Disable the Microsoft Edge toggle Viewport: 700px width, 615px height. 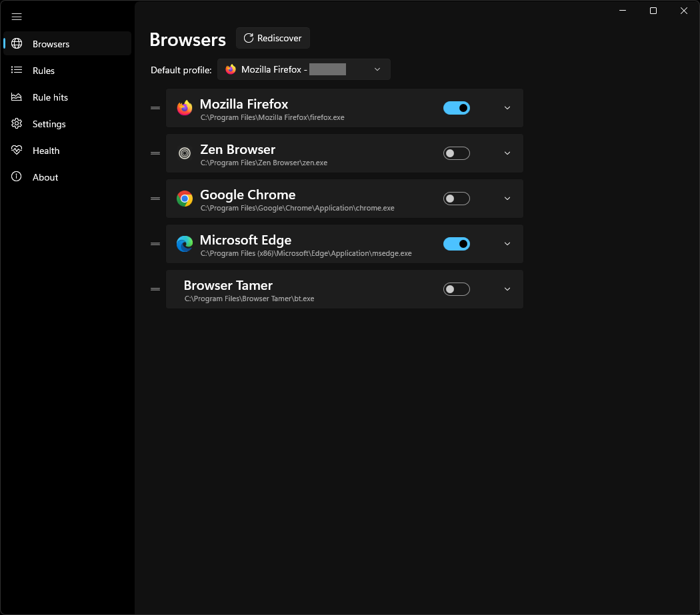pos(456,244)
